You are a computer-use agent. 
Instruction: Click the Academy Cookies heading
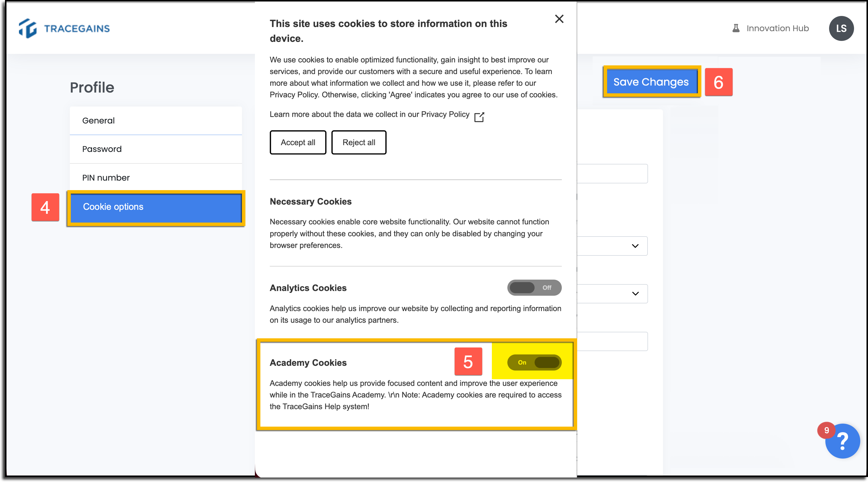pos(308,363)
